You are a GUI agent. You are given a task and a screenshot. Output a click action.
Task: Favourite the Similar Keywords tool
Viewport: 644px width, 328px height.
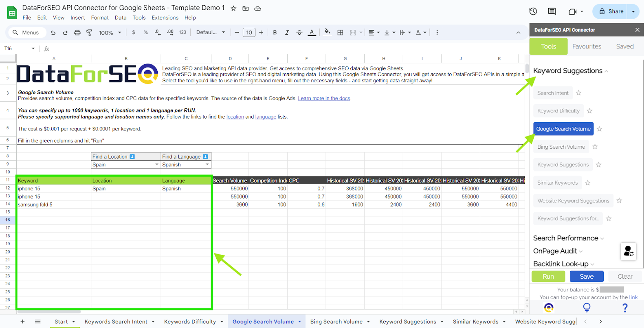pyautogui.click(x=588, y=183)
